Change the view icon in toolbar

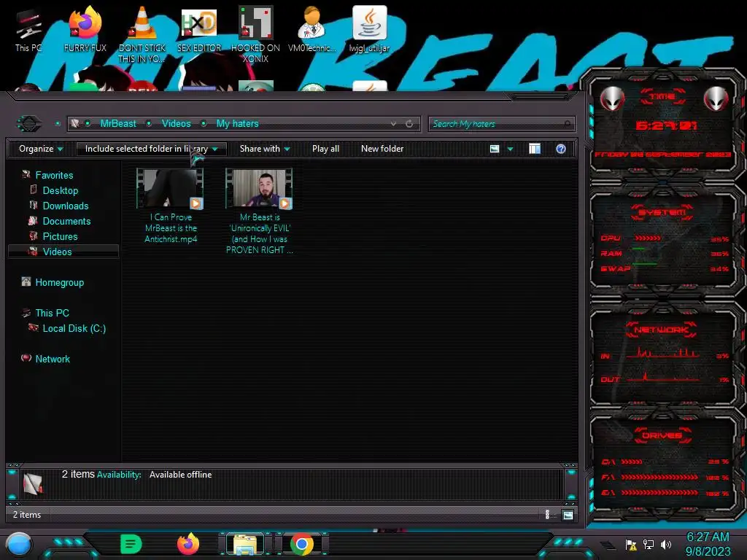pyautogui.click(x=495, y=149)
